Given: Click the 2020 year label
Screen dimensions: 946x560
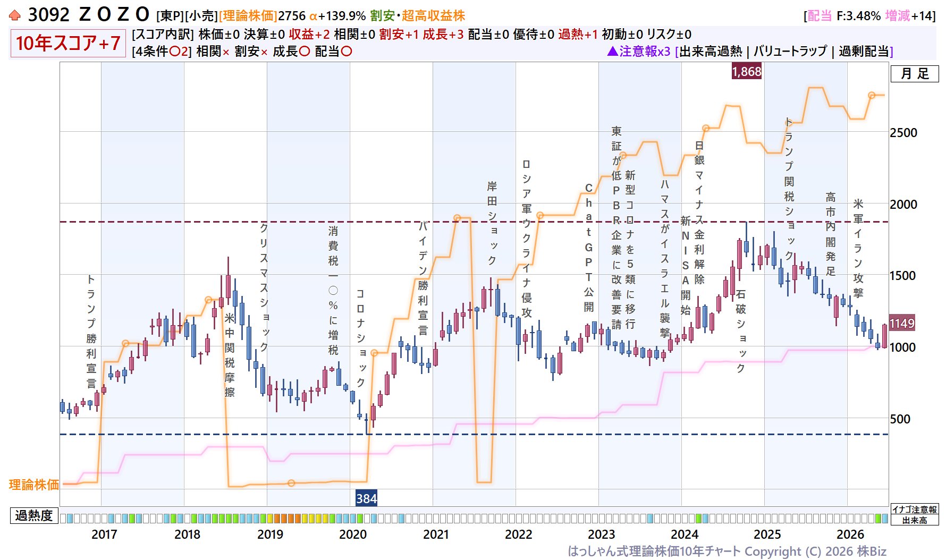Looking at the screenshot, I should click(353, 534).
